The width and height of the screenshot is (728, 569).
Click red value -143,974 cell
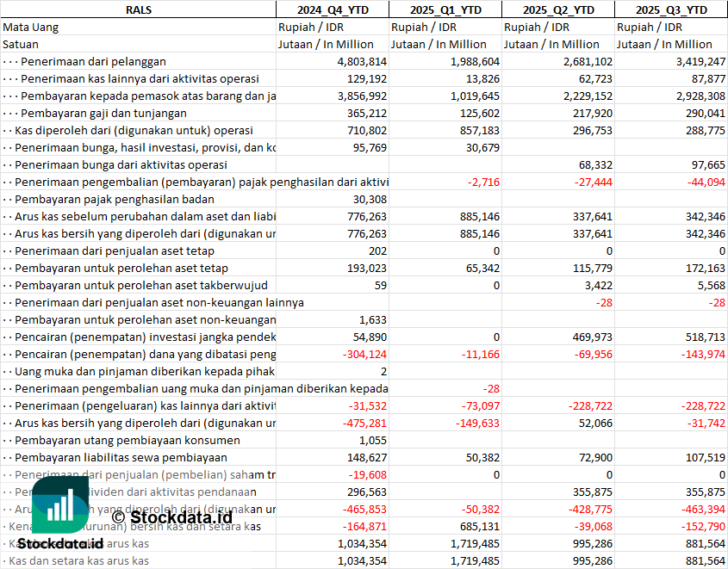(671, 353)
